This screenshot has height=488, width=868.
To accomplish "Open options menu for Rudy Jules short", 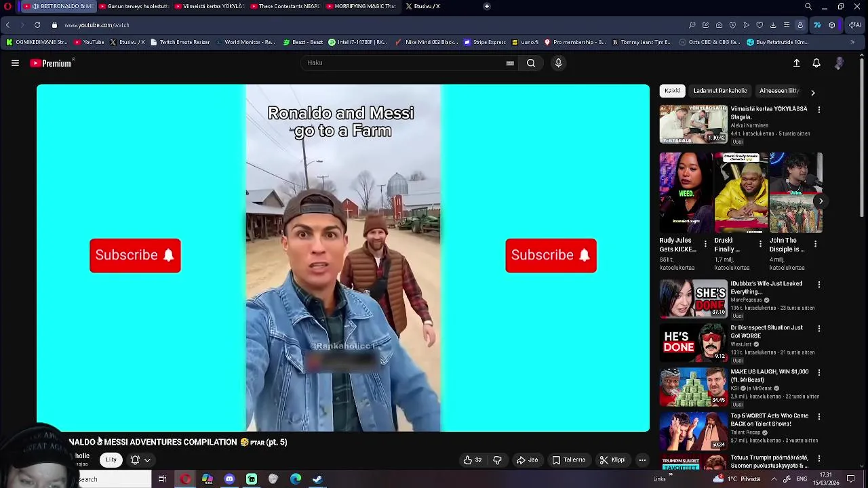I will pos(705,244).
